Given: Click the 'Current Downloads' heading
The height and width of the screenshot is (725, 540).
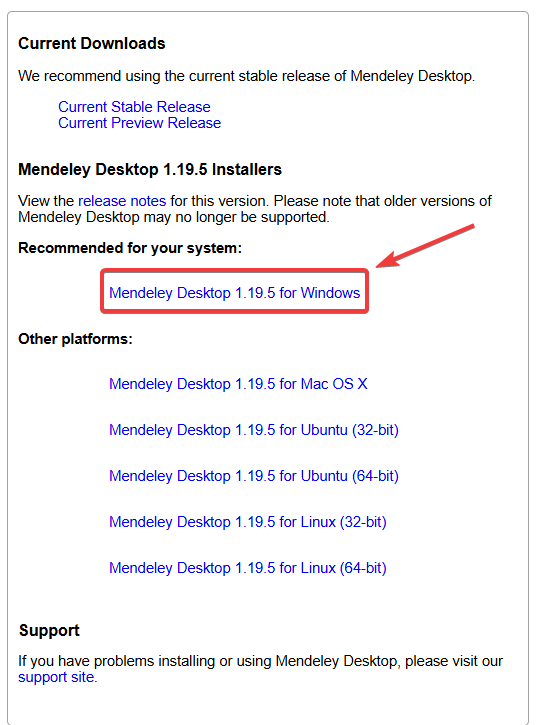Looking at the screenshot, I should point(92,43).
